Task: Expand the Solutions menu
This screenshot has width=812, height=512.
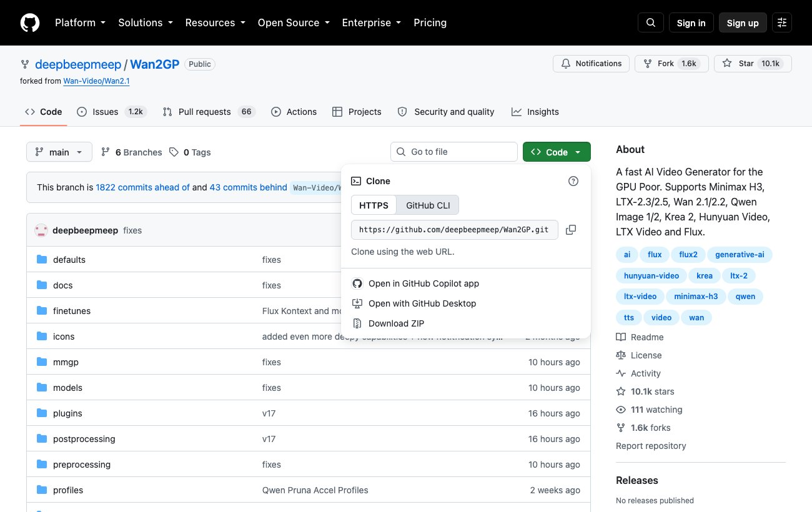Action: 145,22
